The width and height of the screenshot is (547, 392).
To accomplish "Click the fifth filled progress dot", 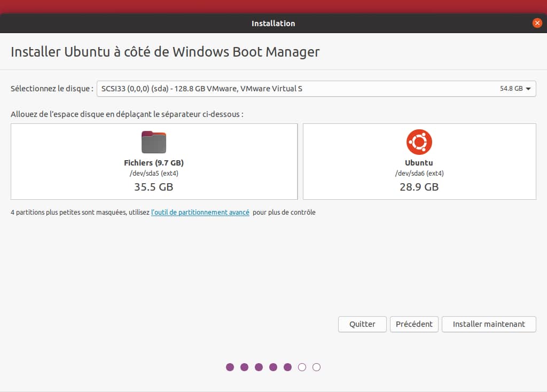I will tap(287, 367).
